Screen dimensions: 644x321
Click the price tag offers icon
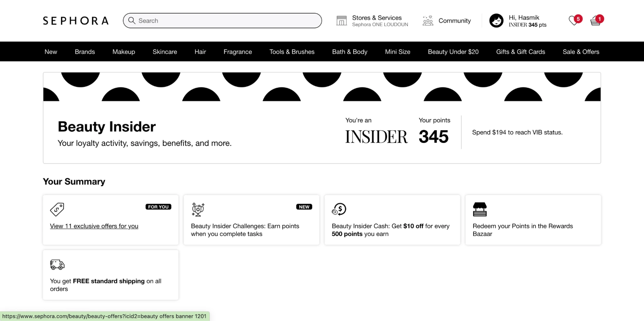(x=57, y=209)
